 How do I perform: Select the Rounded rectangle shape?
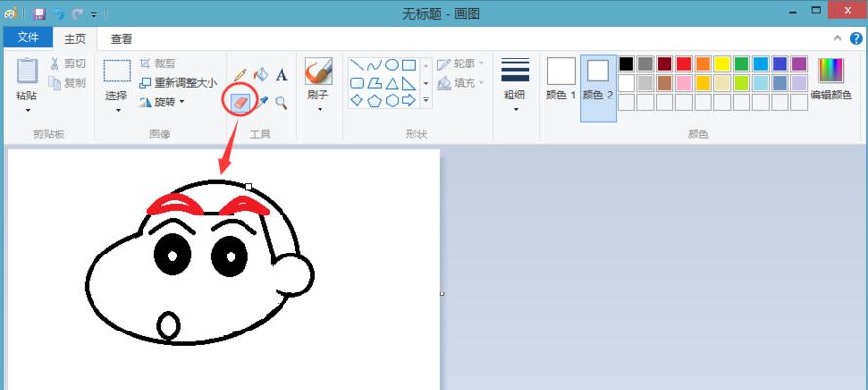(x=358, y=83)
